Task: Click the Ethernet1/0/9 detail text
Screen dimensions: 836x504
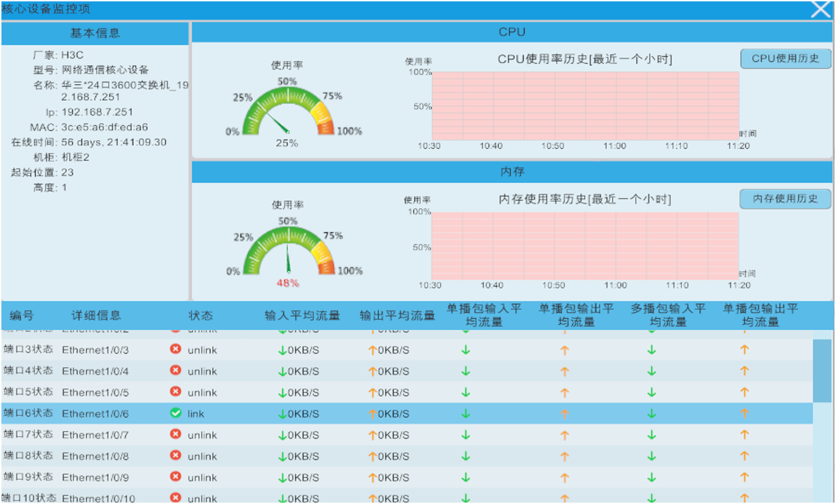Action: click(95, 478)
